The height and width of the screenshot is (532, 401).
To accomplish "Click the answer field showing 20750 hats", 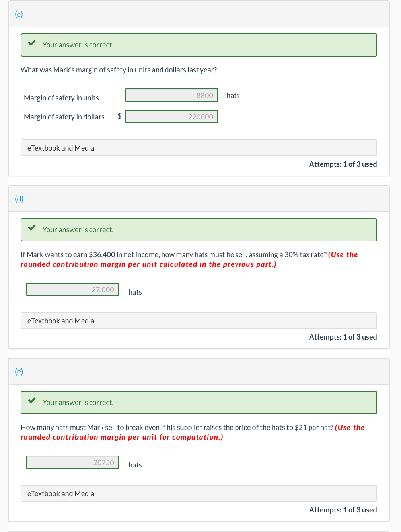I will pos(72,462).
